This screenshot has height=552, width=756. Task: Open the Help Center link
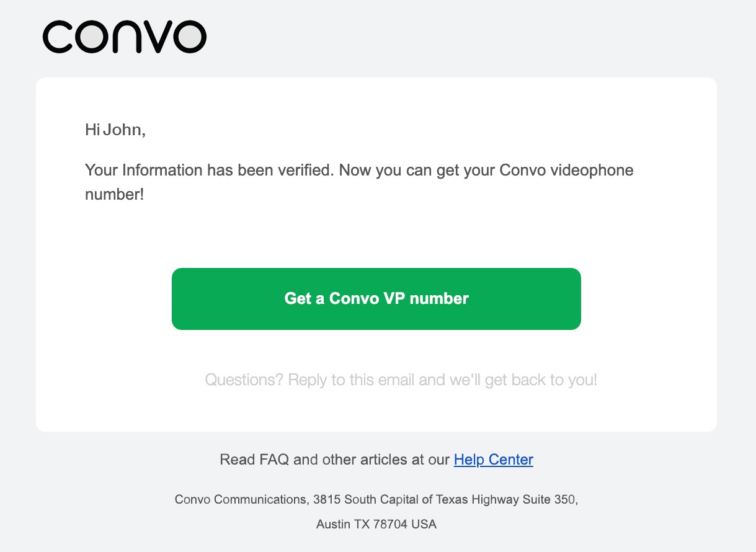[493, 460]
